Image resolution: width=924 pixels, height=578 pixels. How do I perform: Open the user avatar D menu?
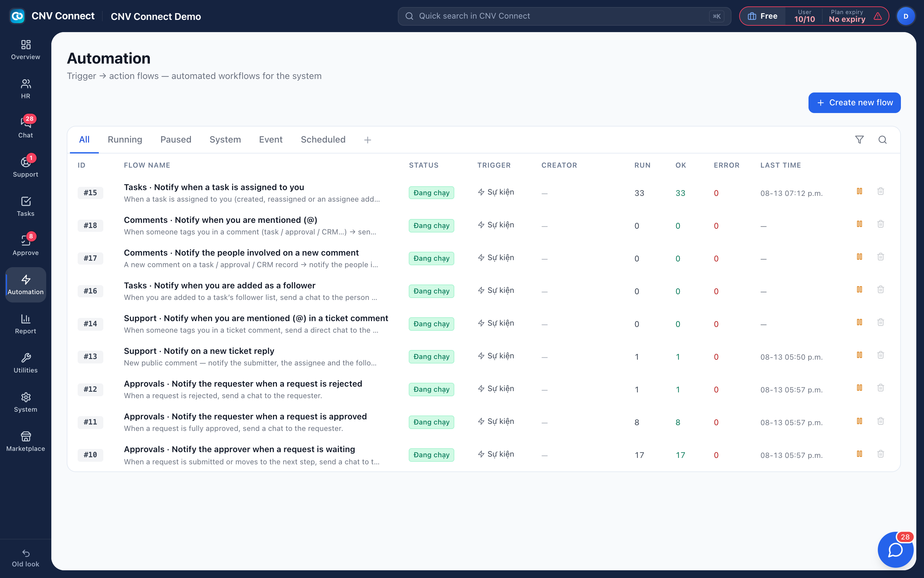point(906,16)
